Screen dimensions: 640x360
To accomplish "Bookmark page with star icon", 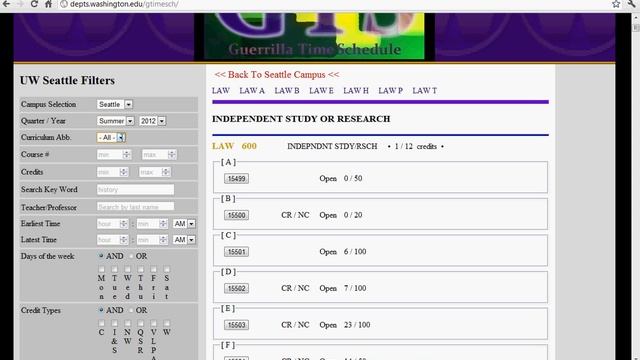I will [x=616, y=4].
